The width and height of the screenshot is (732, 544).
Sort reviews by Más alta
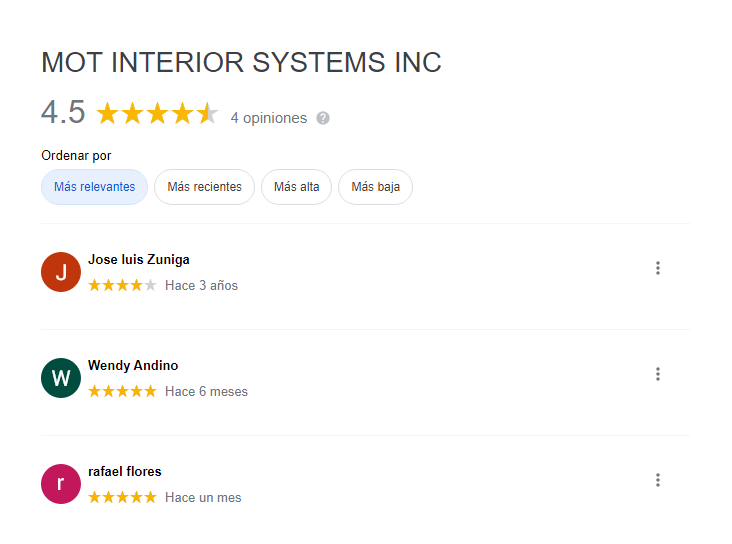tap(296, 187)
